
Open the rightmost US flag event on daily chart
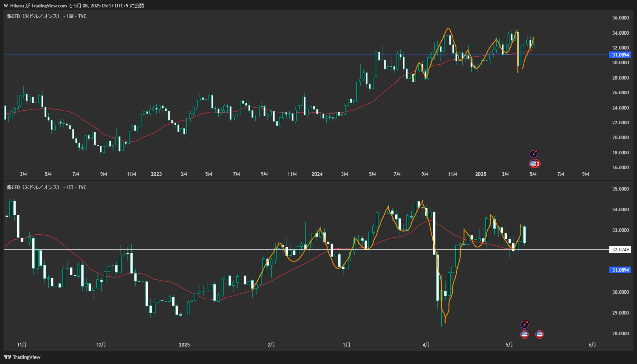[540, 334]
